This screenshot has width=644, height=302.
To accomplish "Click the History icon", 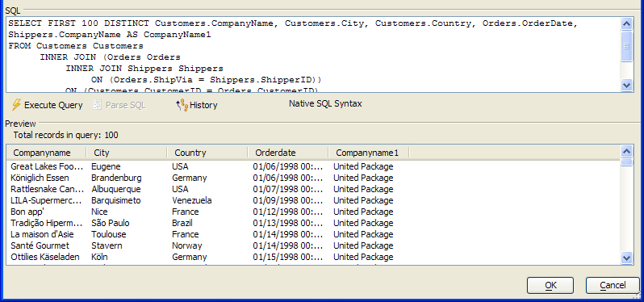I will pyautogui.click(x=182, y=105).
